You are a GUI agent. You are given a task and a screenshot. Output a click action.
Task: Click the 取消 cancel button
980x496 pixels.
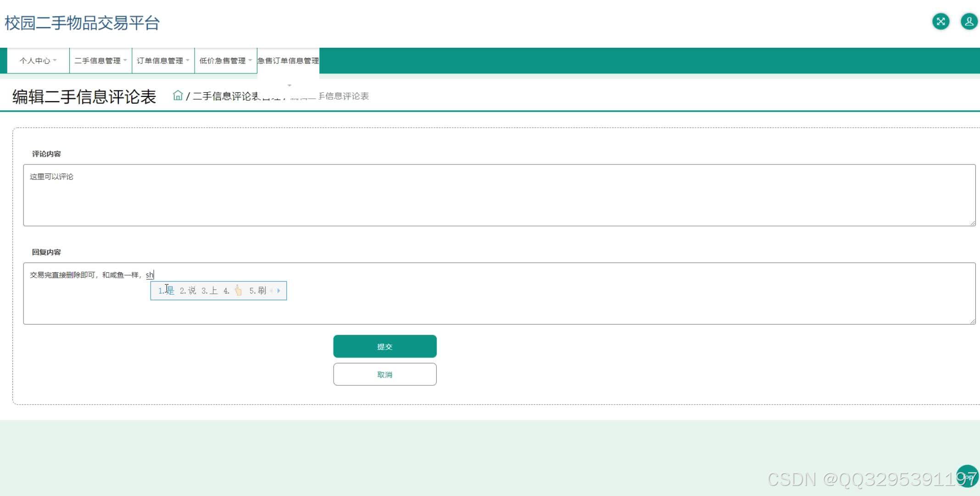coord(385,374)
